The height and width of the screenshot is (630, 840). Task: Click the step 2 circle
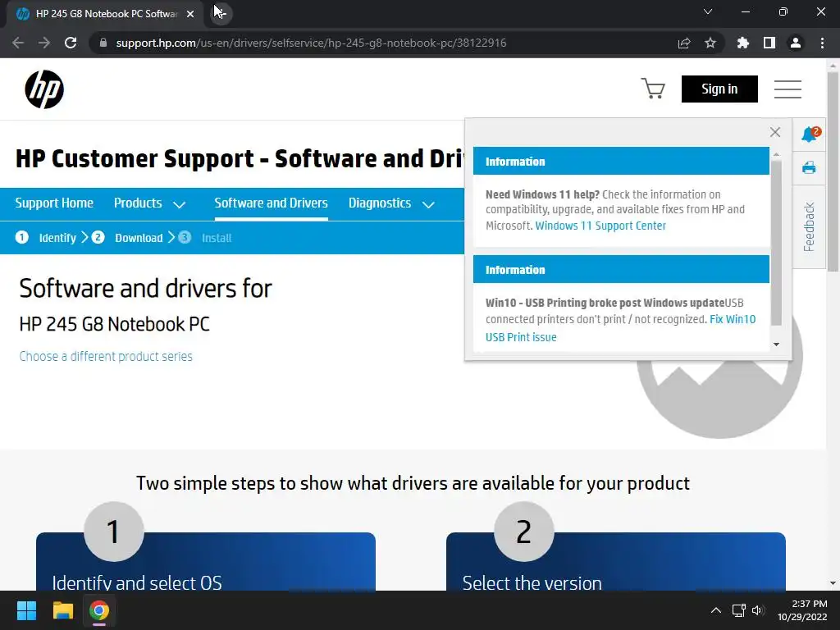[523, 532]
